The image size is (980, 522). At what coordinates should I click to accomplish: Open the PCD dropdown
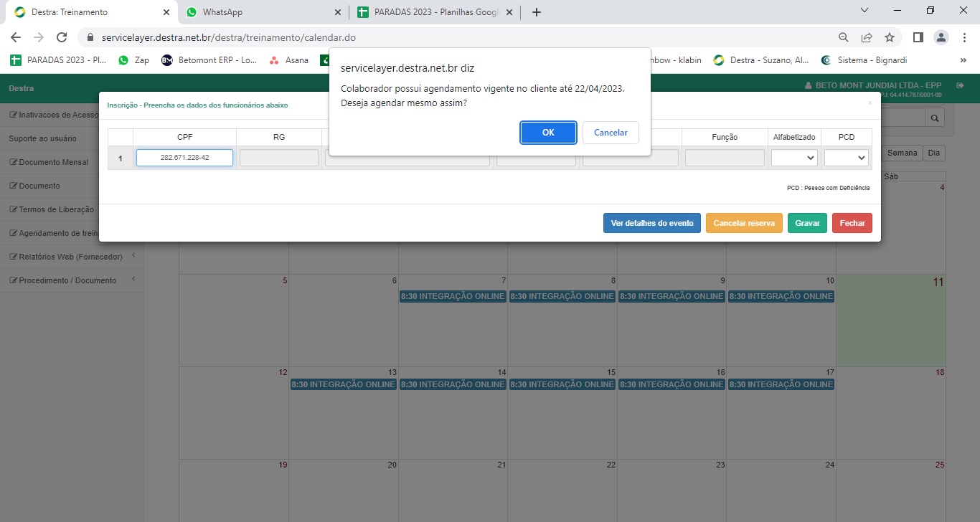pos(846,158)
